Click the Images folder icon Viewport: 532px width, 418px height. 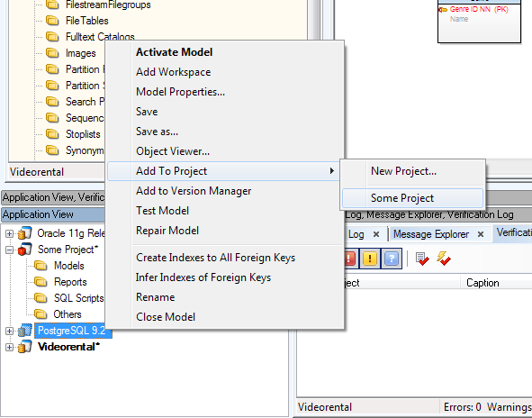click(52, 52)
